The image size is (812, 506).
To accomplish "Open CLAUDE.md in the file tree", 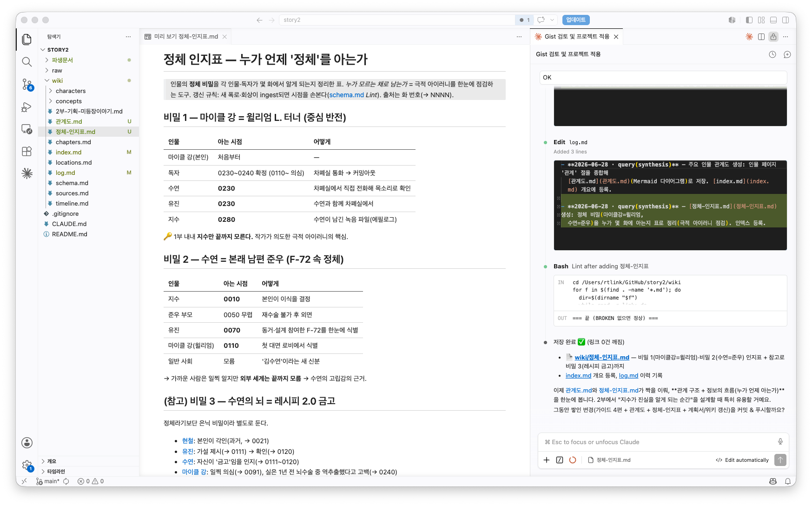I will click(x=69, y=224).
